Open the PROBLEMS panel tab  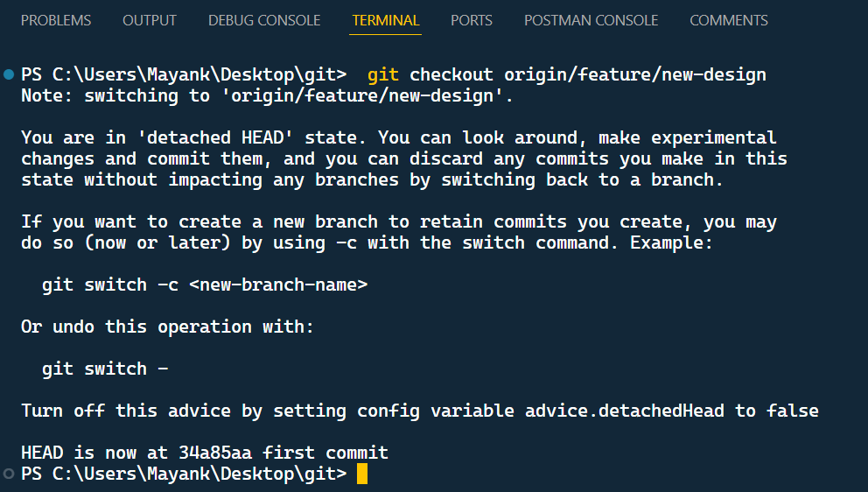coord(55,20)
